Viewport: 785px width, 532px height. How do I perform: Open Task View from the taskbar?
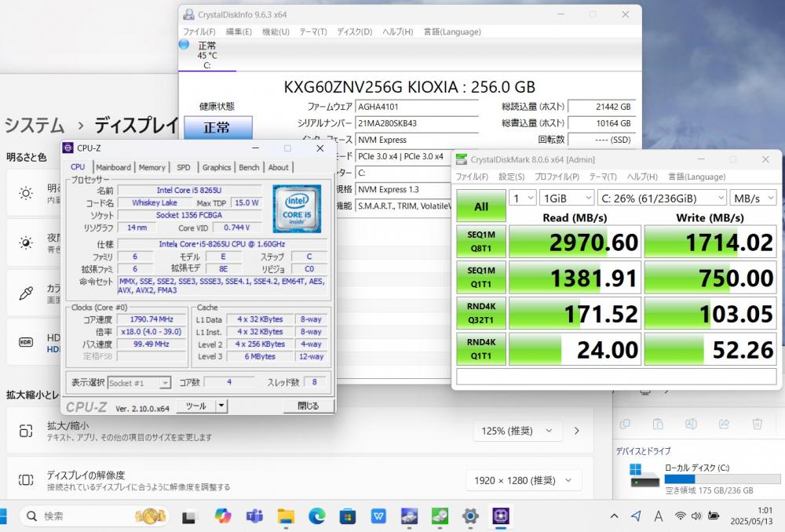[x=188, y=516]
